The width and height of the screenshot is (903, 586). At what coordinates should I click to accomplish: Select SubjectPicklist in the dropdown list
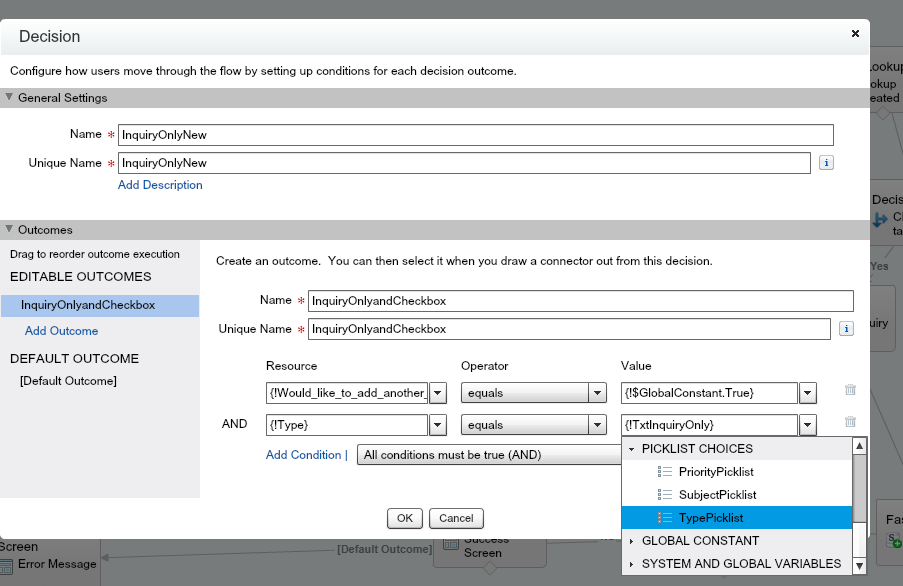(717, 495)
